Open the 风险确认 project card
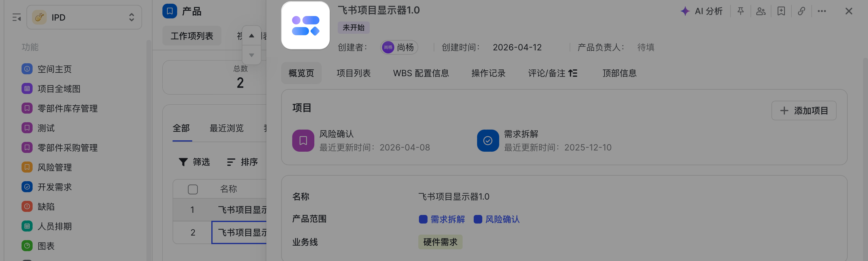 pos(361,141)
